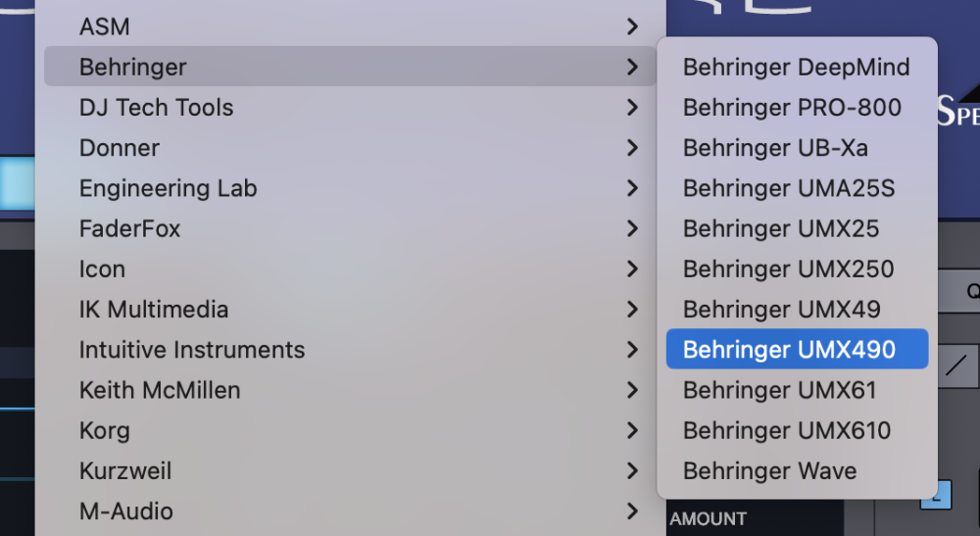Open the Engineering Lab manufacturer entry

pos(168,188)
